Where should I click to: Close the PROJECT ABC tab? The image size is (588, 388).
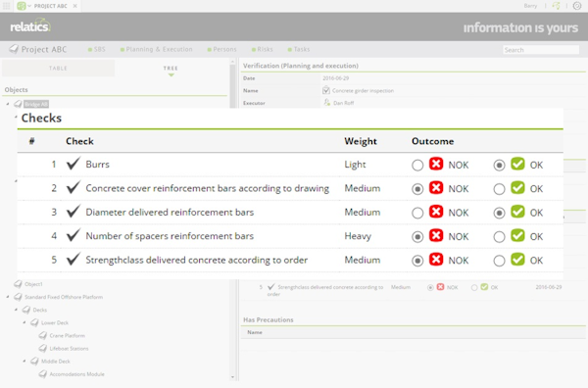[x=75, y=6]
